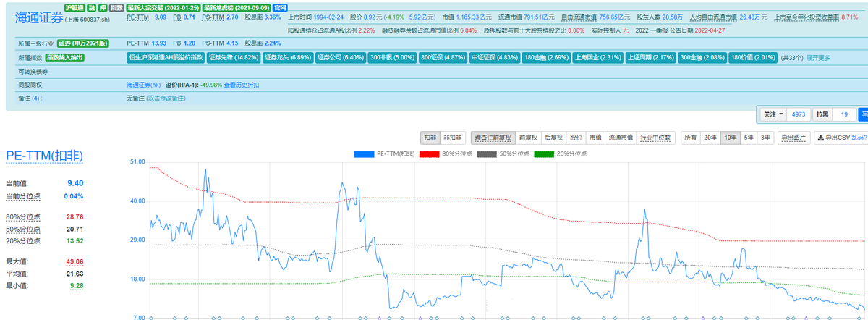Select the 3年 time range
This screenshot has width=868, height=320.
(x=765, y=137)
